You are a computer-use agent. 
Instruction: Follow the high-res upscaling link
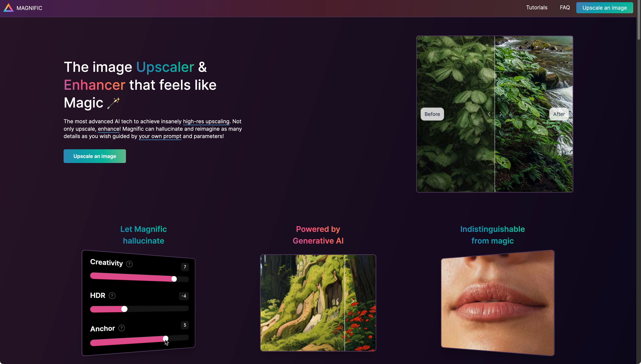206,122
